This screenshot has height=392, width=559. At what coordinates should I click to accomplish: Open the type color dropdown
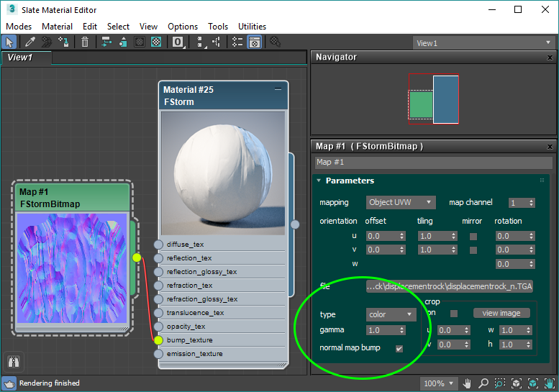(x=391, y=314)
